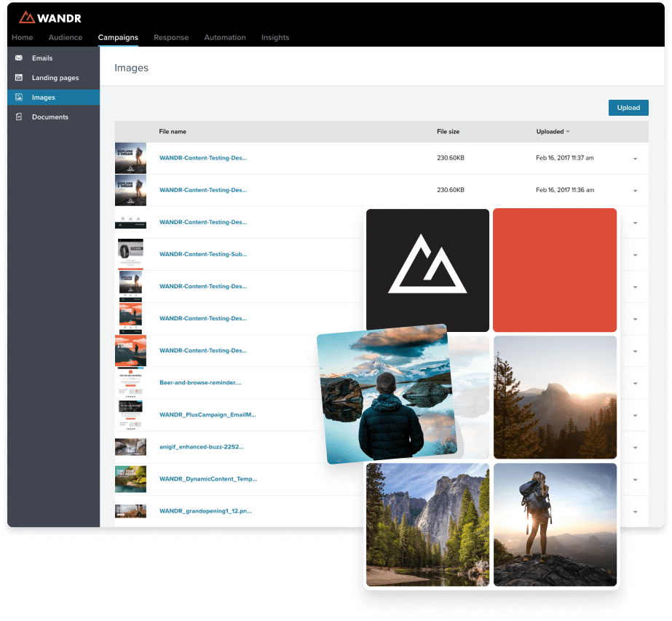Click the hiker at sunset photo
This screenshot has height=621, width=672.
point(555,525)
